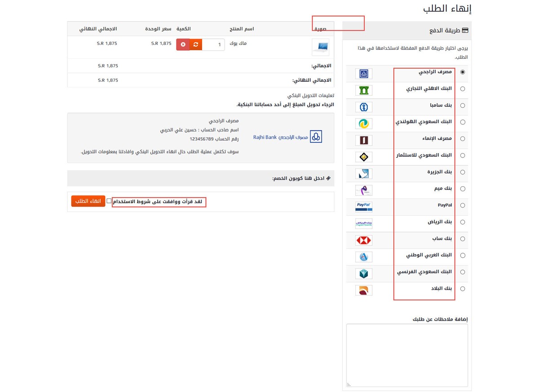Check the terms of use agreement checkbox
The height and width of the screenshot is (392, 539).
[x=108, y=201]
